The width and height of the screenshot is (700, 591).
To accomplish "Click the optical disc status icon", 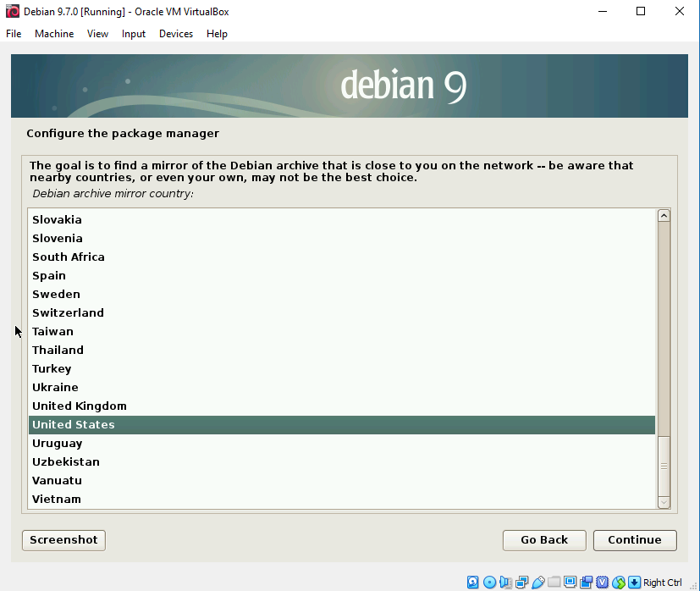I will click(489, 582).
